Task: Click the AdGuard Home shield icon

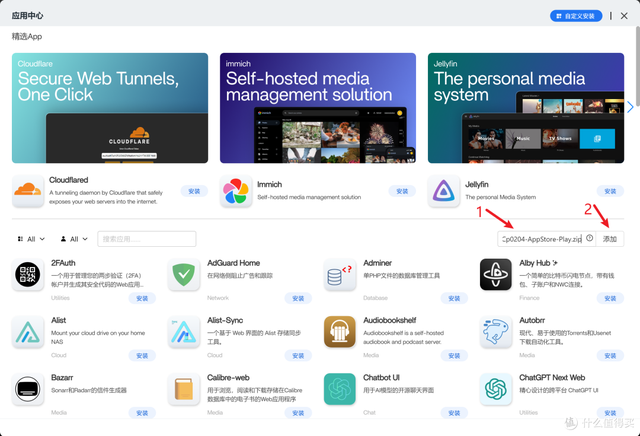Action: 184,274
